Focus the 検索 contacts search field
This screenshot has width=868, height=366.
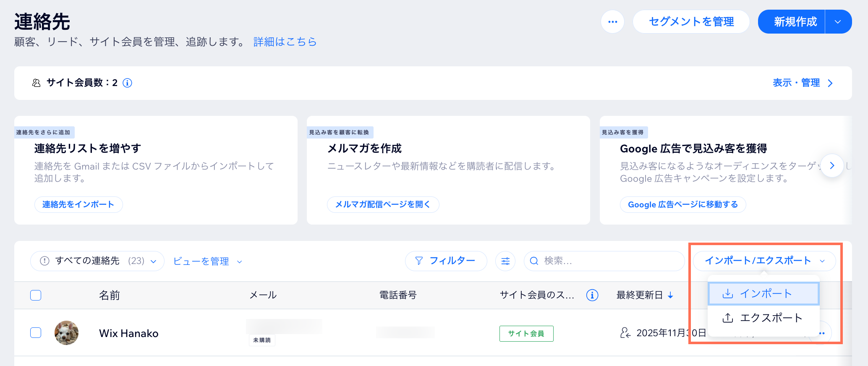coord(604,261)
